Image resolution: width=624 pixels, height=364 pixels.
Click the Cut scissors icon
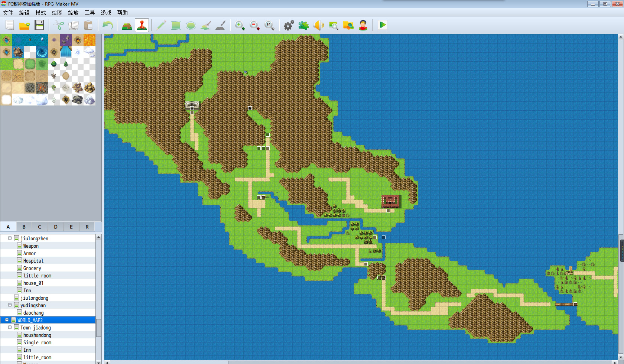point(59,25)
